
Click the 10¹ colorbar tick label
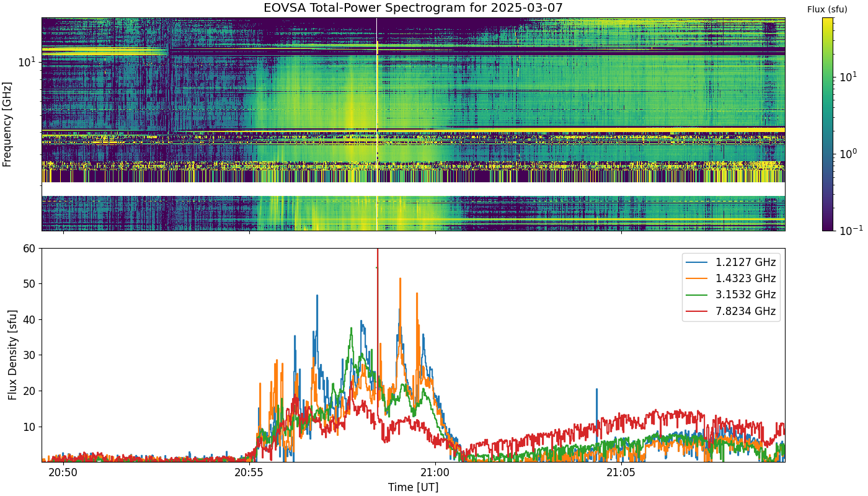click(848, 76)
